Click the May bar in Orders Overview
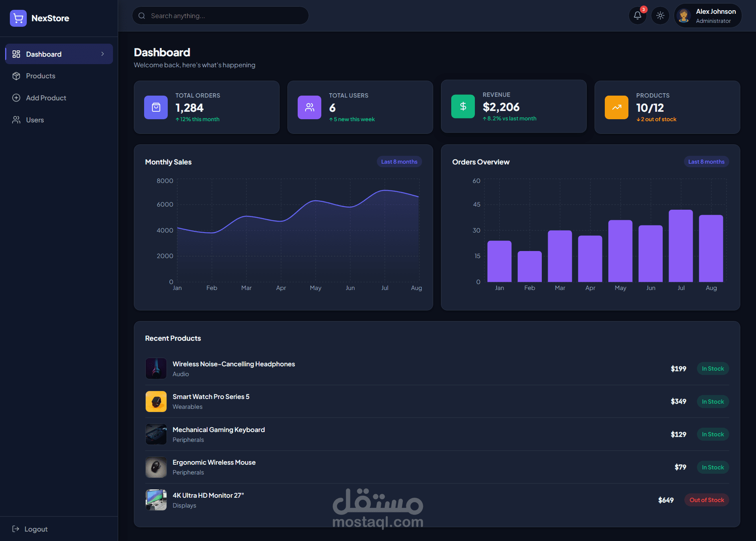756x541 pixels. 621,251
